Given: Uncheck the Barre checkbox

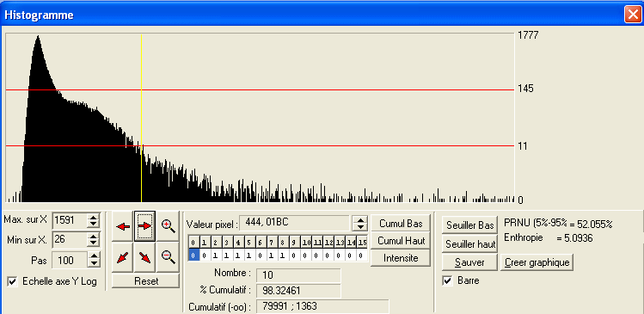Looking at the screenshot, I should 448,281.
